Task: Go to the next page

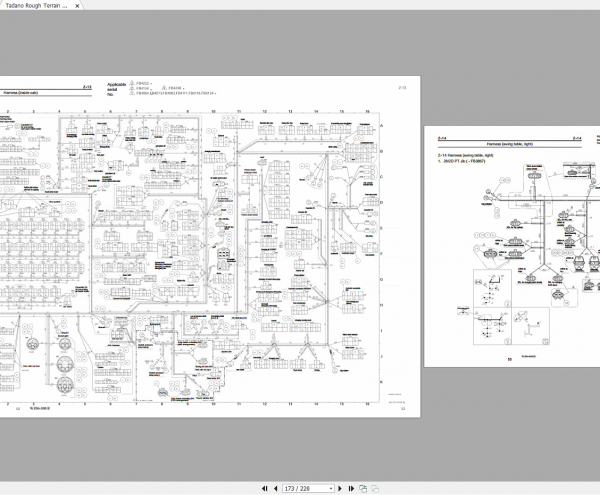Action: [340, 488]
